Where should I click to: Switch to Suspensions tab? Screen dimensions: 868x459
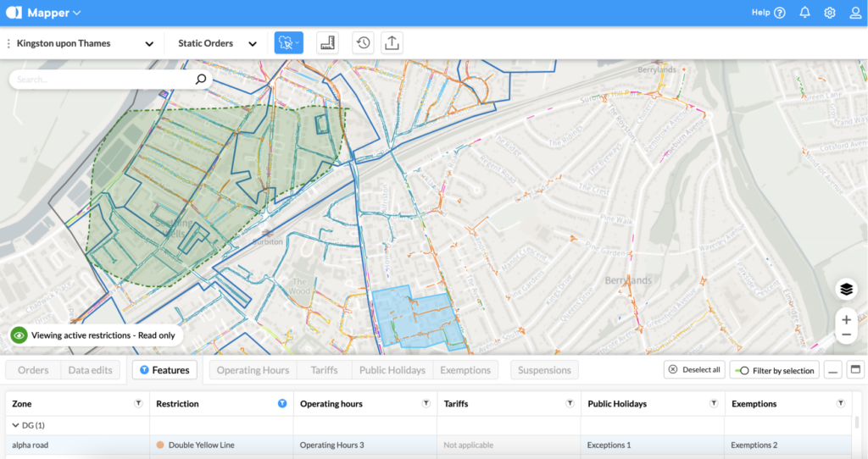[544, 370]
